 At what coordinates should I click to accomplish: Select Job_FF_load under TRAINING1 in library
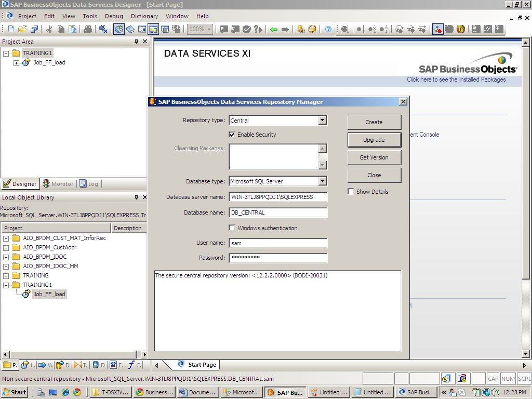49,294
